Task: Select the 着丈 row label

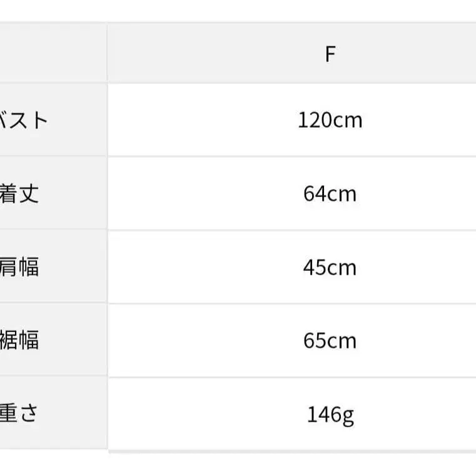Action: pos(19,194)
